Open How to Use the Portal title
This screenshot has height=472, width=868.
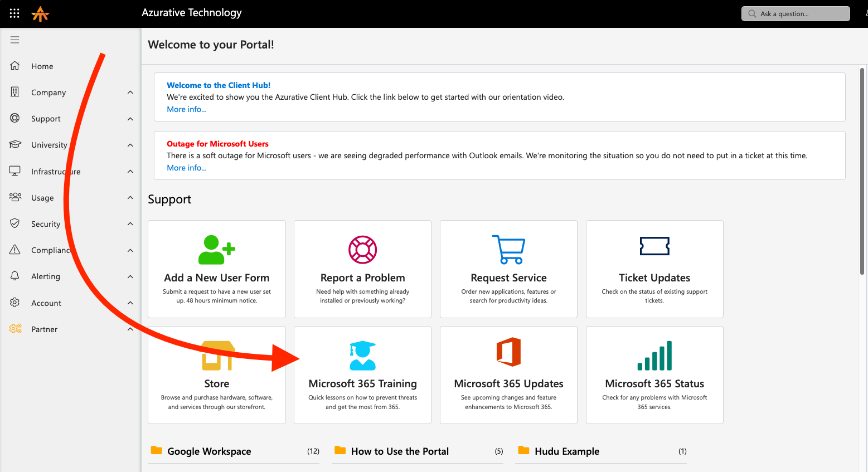[x=400, y=451]
